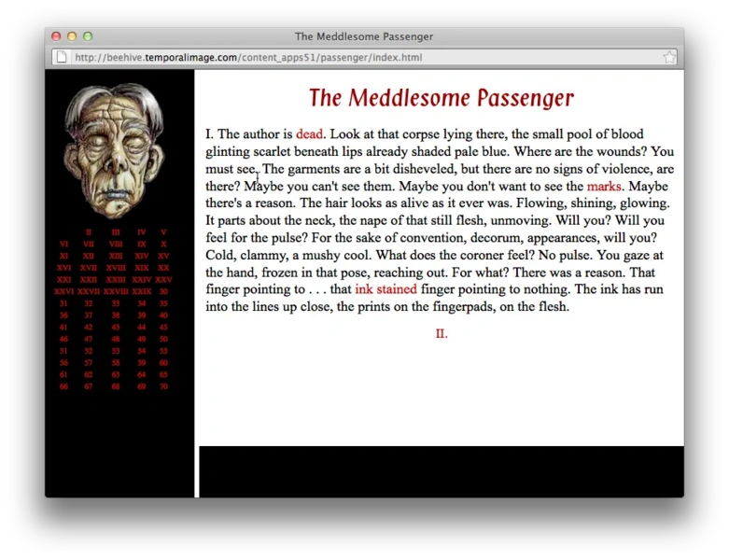Open chapter XIV in sidebar index
The width and height of the screenshot is (729, 560).
coord(141,256)
